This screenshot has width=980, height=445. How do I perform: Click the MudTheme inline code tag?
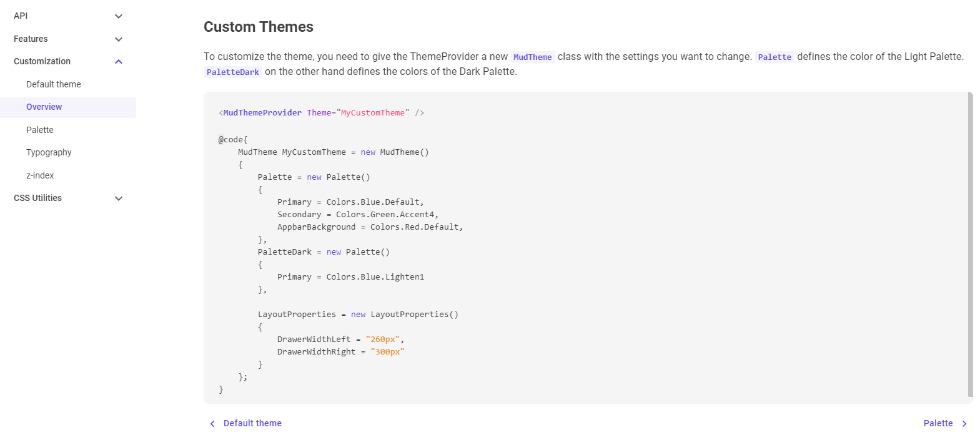point(532,57)
